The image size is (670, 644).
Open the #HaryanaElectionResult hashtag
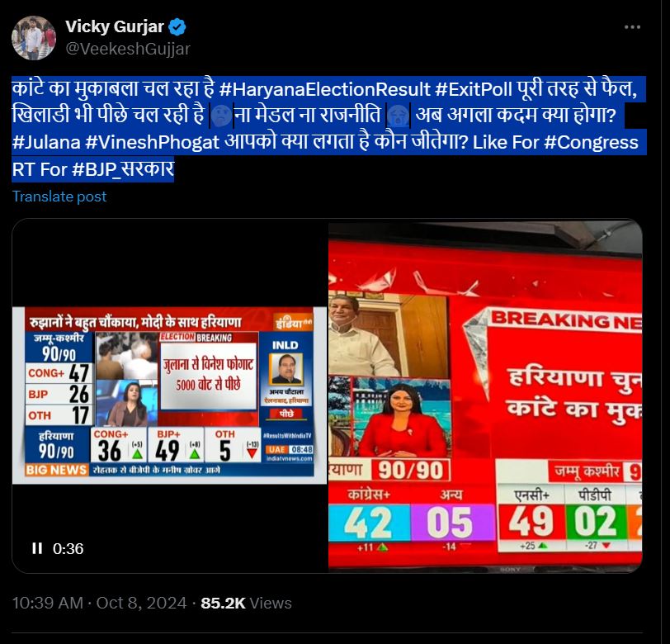[x=325, y=89]
